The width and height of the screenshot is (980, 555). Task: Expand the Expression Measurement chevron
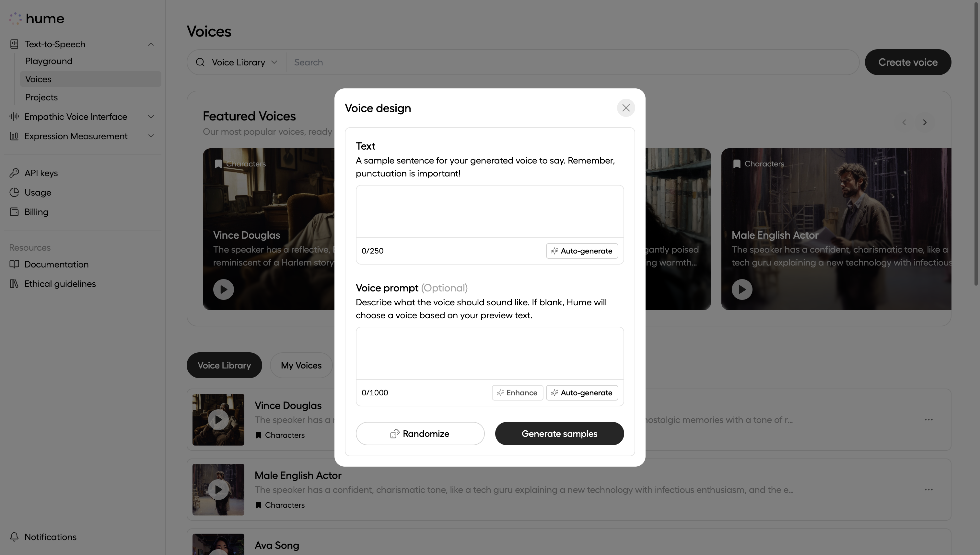tap(151, 136)
